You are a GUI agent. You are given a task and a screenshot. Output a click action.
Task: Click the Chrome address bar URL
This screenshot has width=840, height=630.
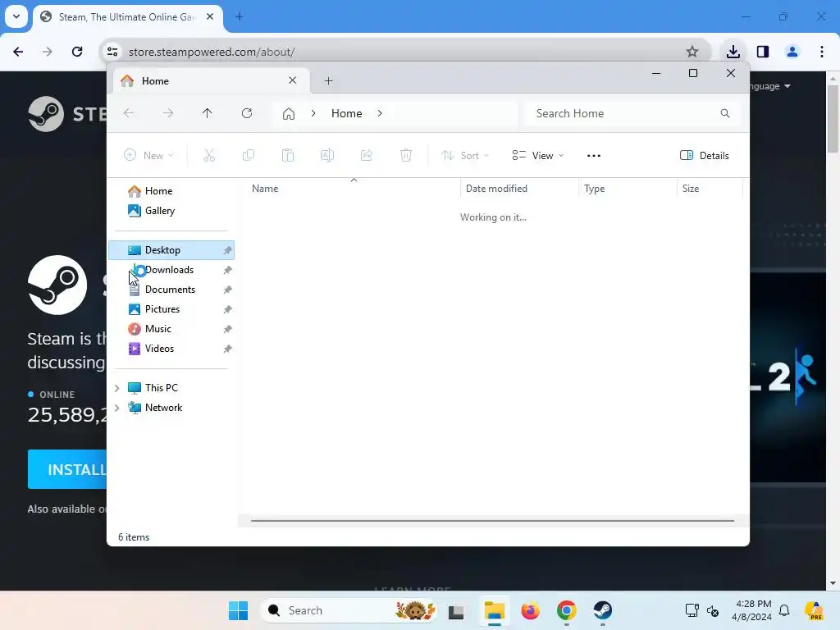pos(212,52)
